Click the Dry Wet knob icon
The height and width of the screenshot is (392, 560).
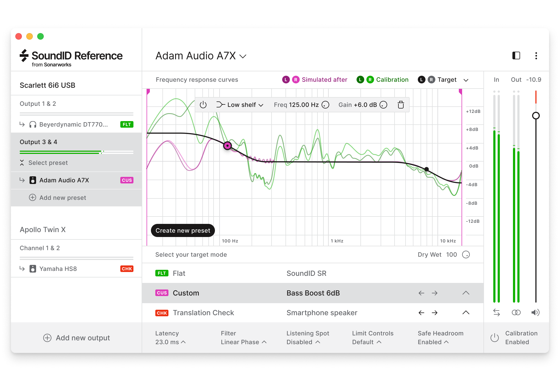[466, 254]
